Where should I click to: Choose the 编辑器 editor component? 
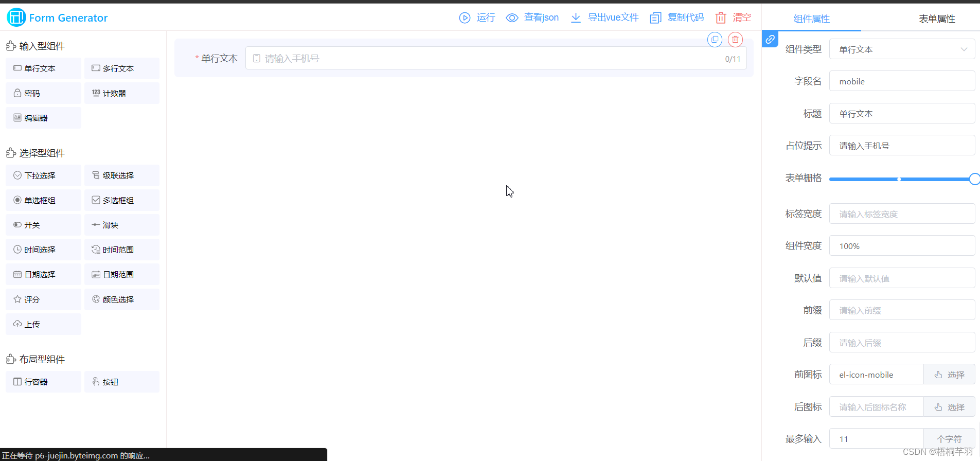43,118
